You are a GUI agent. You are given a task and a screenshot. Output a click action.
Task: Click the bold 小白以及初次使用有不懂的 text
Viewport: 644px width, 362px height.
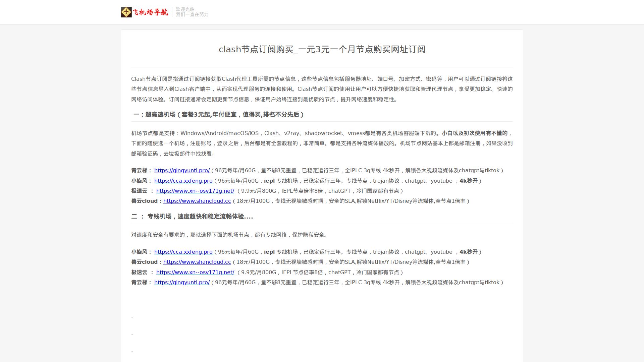pyautogui.click(x=475, y=133)
